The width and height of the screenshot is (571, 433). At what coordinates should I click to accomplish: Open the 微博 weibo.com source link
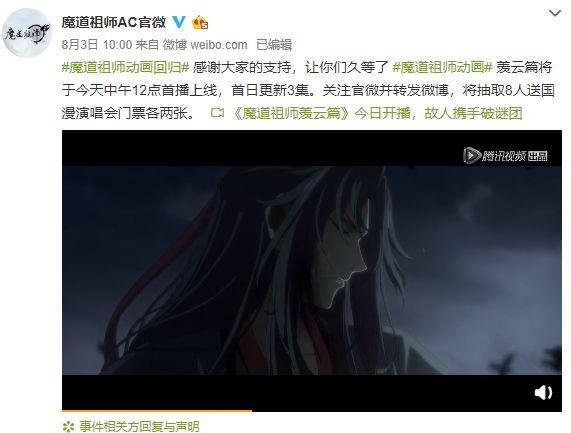tap(205, 44)
